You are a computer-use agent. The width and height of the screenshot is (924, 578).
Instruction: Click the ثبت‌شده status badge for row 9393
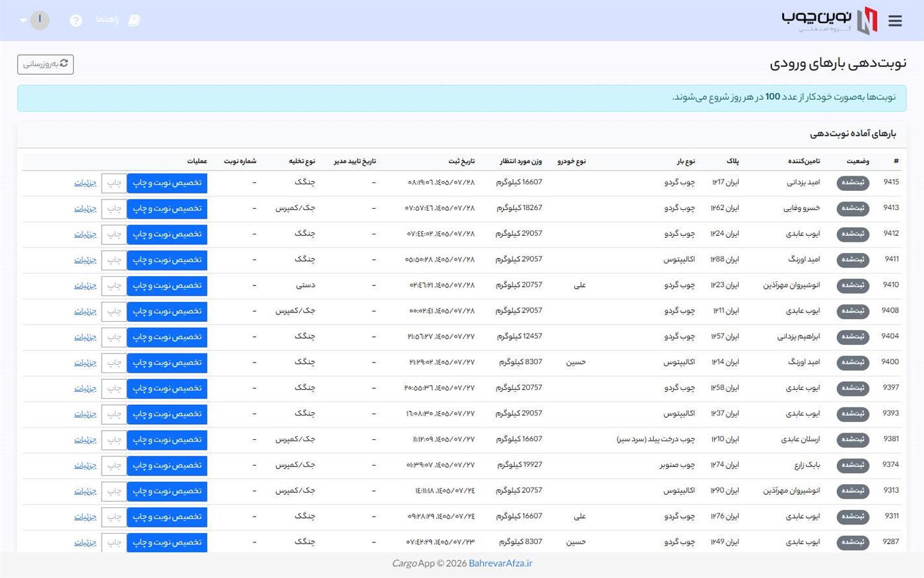click(853, 414)
